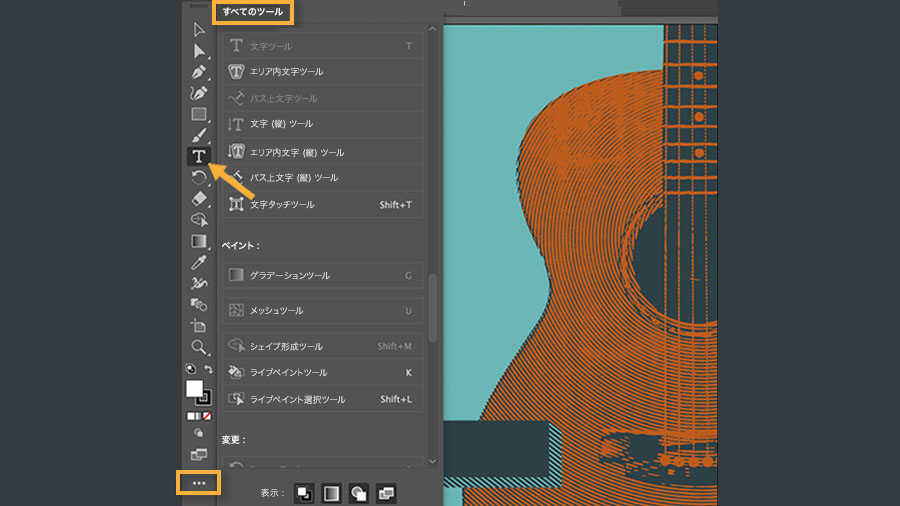This screenshot has width=900, height=506.
Task: Choose ライブペイント選択ツール in the list
Action: [x=323, y=399]
